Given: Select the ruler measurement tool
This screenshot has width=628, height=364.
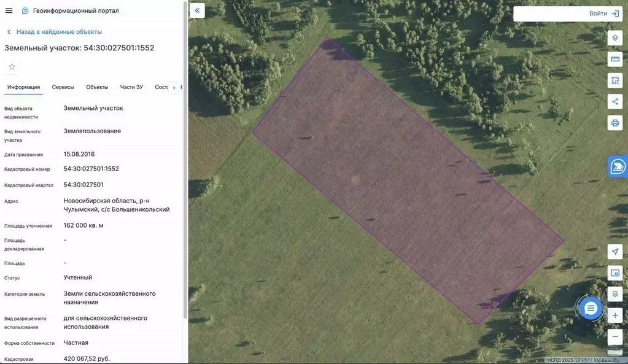Looking at the screenshot, I should (x=614, y=60).
